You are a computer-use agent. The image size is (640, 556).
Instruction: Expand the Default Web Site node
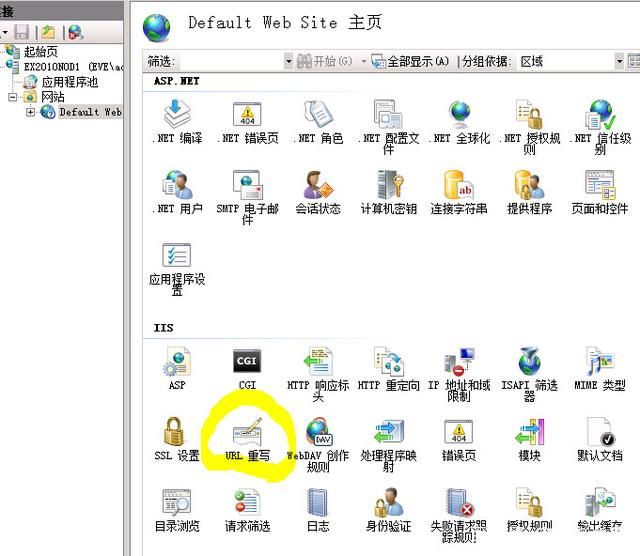(x=30, y=112)
